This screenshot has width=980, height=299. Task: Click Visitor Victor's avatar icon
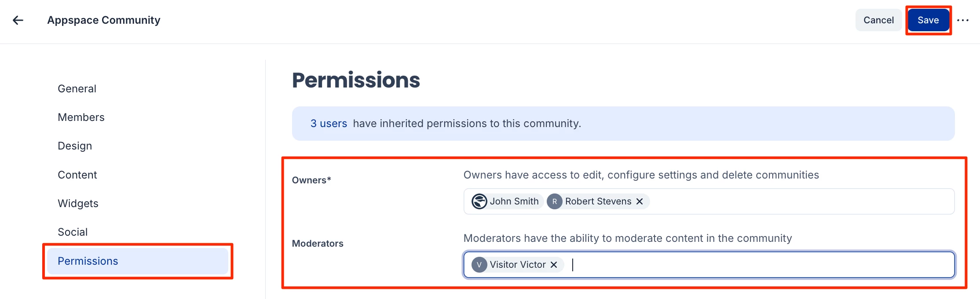479,265
